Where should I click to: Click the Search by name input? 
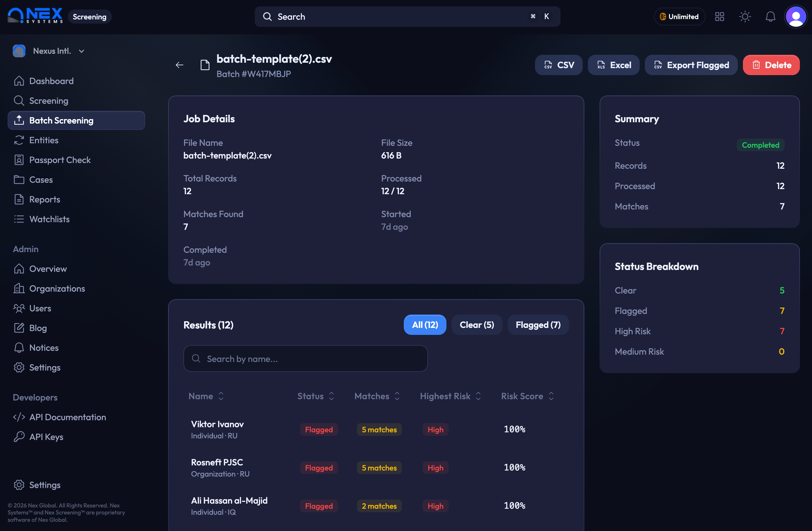(305, 359)
